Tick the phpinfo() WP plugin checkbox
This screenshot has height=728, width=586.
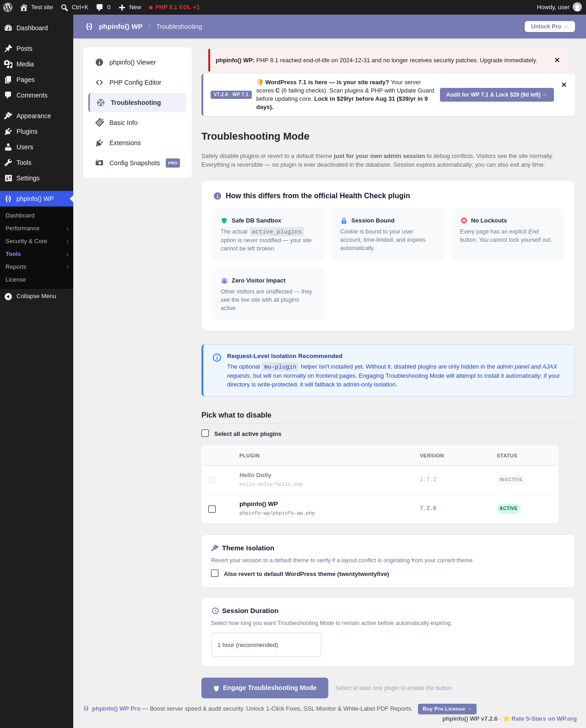pyautogui.click(x=212, y=509)
